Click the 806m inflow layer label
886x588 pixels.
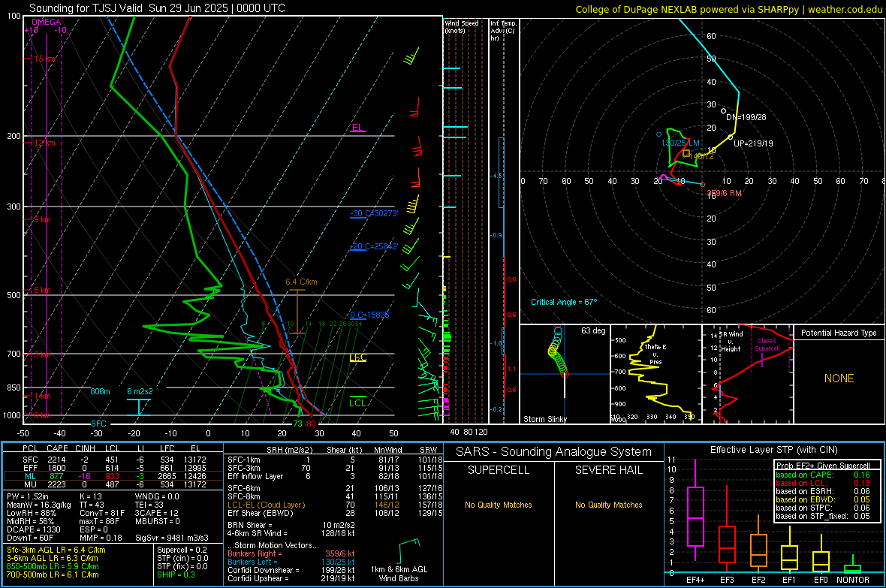click(100, 391)
